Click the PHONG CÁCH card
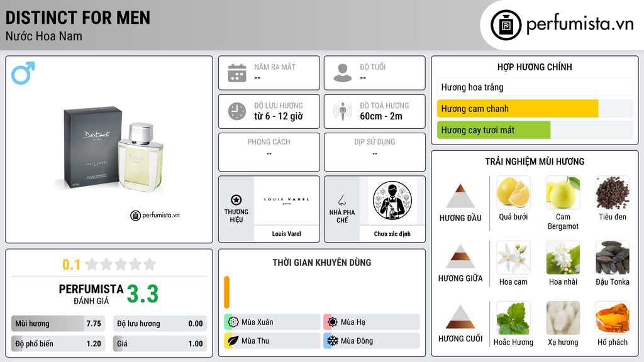 269,152
